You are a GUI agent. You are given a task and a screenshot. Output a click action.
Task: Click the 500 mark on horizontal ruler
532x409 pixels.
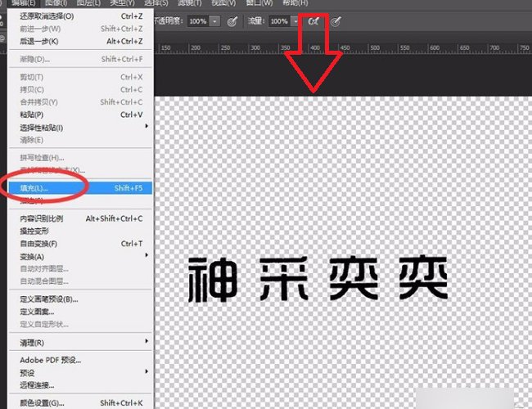click(375, 47)
